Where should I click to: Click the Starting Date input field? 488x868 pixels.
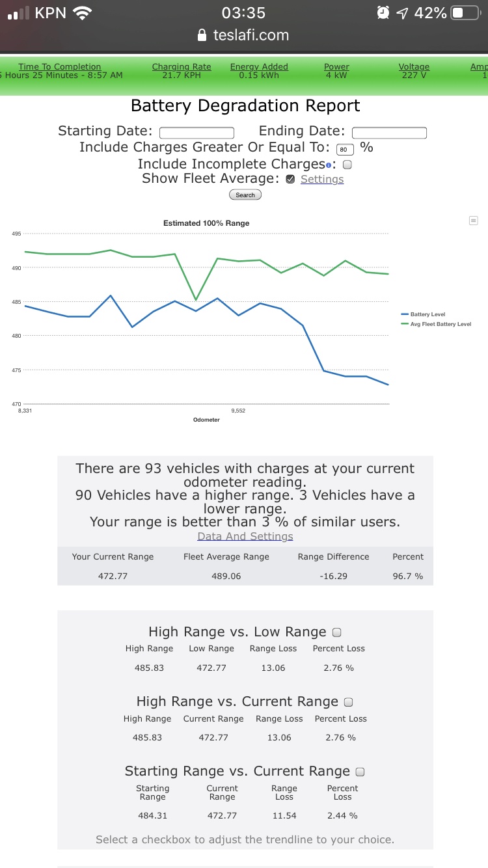tap(197, 133)
